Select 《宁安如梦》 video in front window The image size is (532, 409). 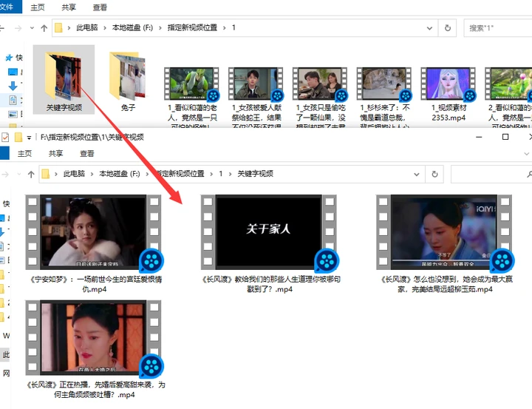pos(94,244)
